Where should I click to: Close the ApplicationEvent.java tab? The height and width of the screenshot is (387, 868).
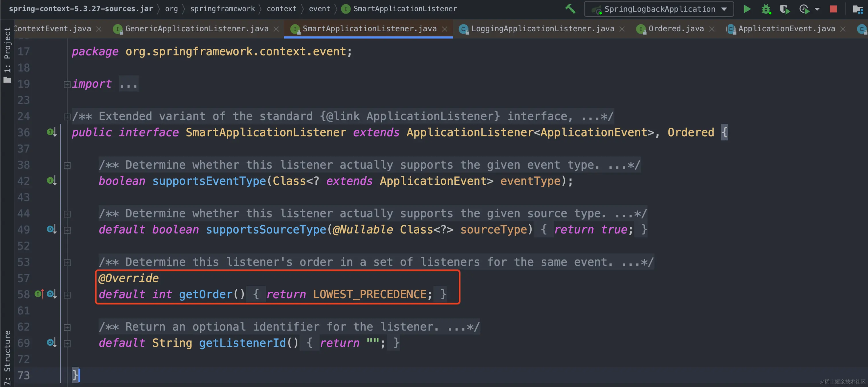(843, 29)
